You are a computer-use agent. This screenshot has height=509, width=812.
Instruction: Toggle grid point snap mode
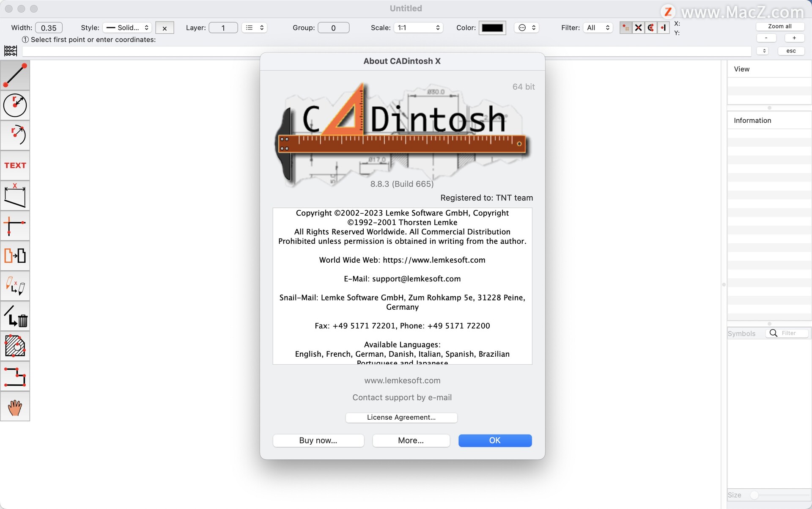[625, 28]
